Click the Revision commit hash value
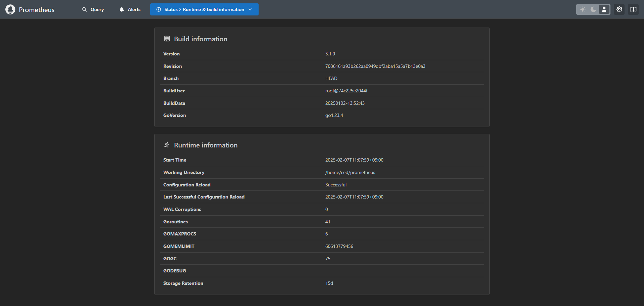Screen dimensions: 644x306 pyautogui.click(x=375, y=66)
